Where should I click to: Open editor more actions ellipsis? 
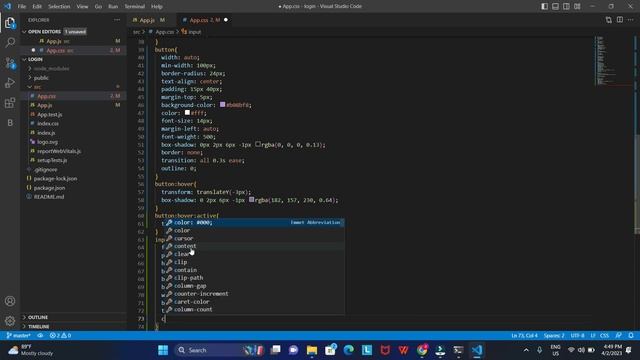pos(631,20)
